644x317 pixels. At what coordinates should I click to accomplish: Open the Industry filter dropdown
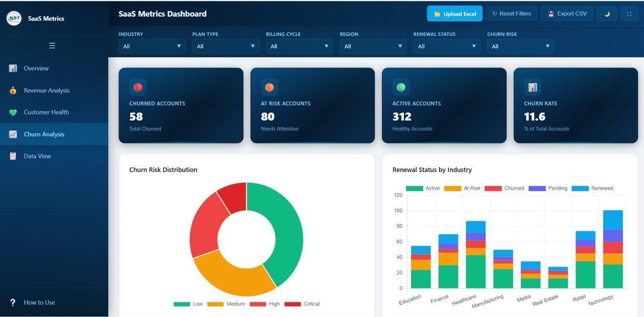point(152,46)
